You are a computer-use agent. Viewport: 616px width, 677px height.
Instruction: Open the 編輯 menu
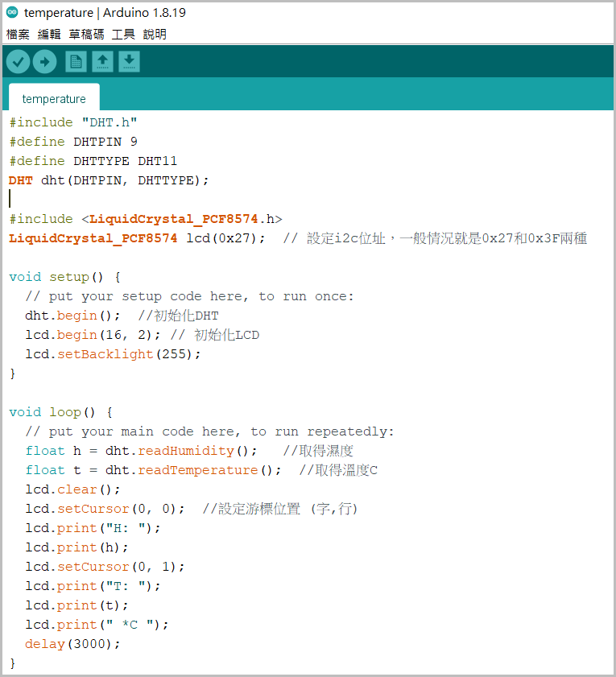(x=49, y=35)
